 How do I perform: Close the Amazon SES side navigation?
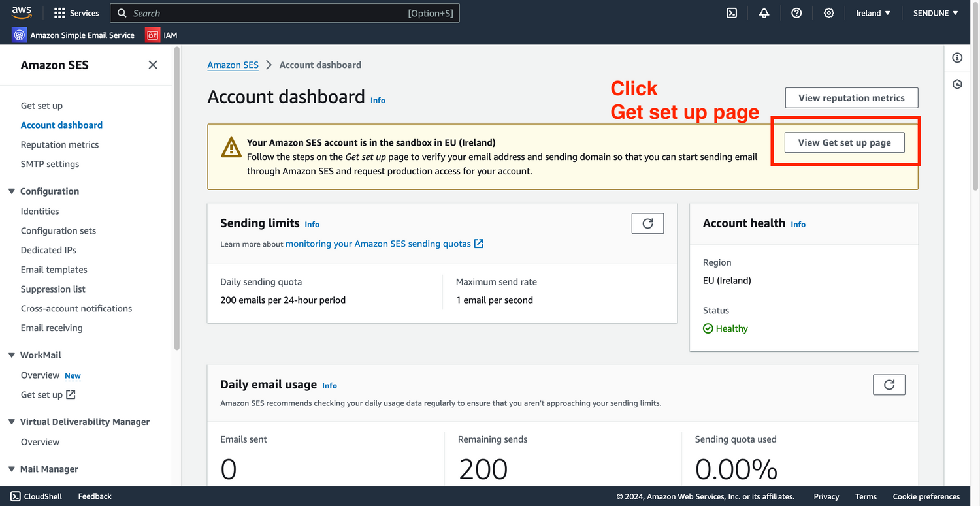(x=153, y=65)
